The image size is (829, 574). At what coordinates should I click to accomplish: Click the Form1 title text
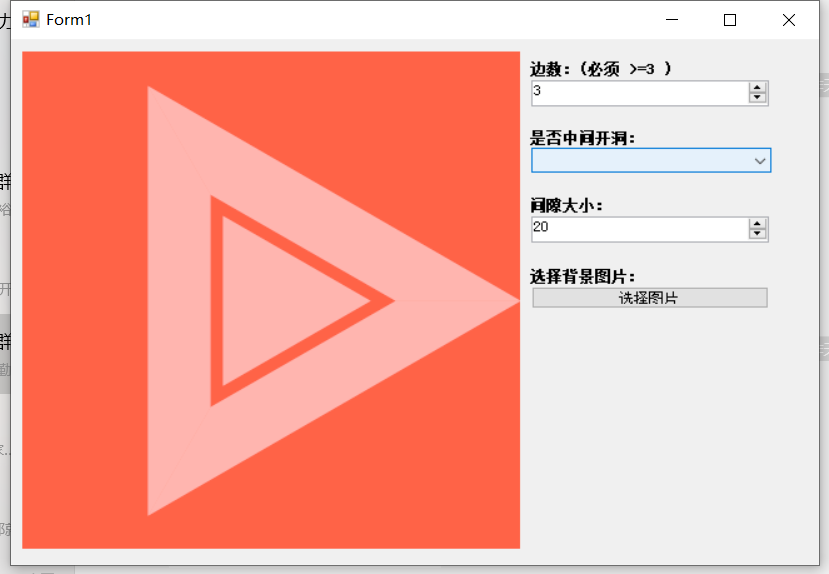click(69, 20)
